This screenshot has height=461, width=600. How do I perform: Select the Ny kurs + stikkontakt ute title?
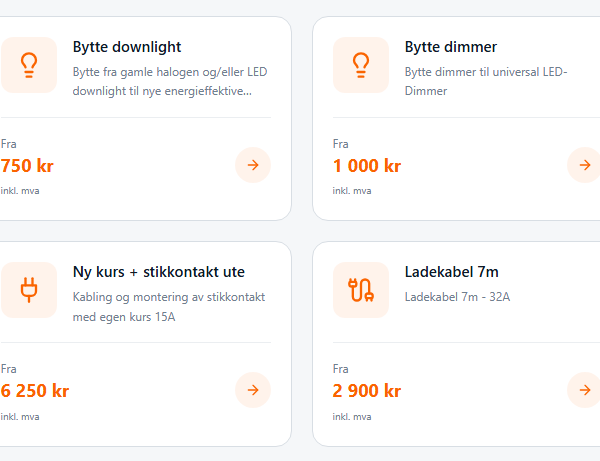[159, 272]
